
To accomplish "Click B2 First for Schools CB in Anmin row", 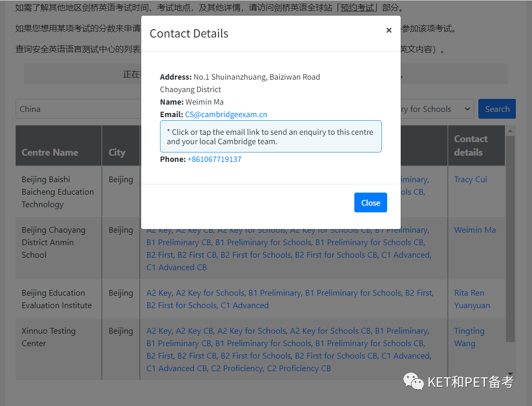I will click(336, 255).
